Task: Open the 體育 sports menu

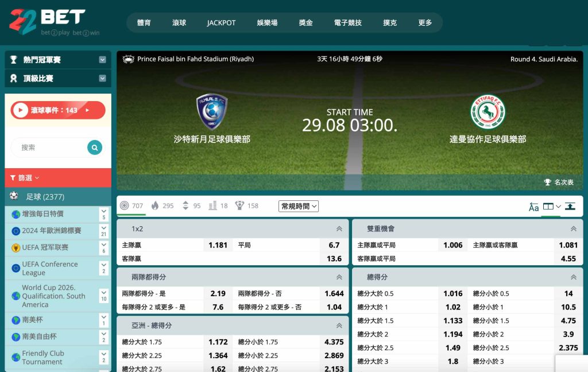Action: tap(144, 23)
